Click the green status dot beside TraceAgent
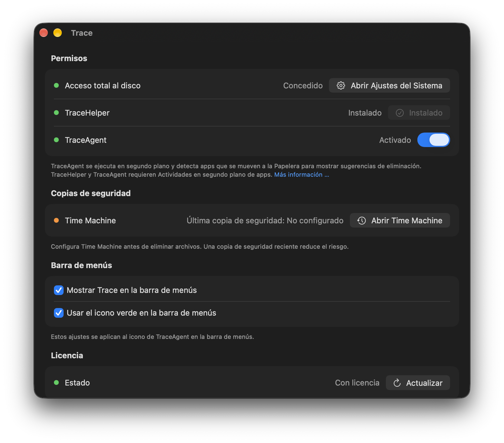The image size is (504, 443). pyautogui.click(x=56, y=140)
